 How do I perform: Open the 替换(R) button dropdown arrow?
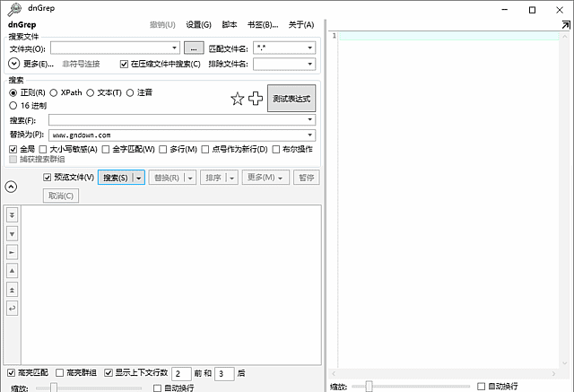click(190, 178)
